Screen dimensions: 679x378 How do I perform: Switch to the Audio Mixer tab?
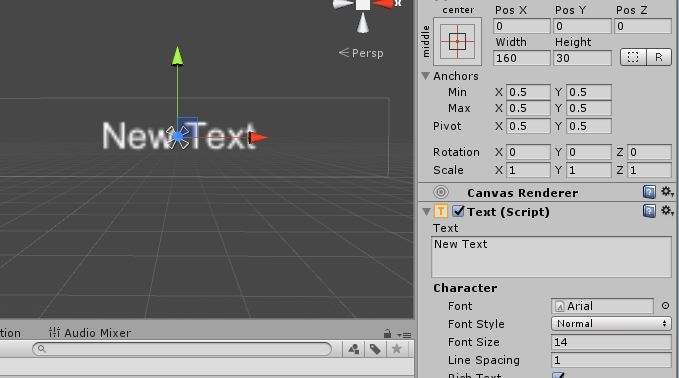(x=90, y=333)
